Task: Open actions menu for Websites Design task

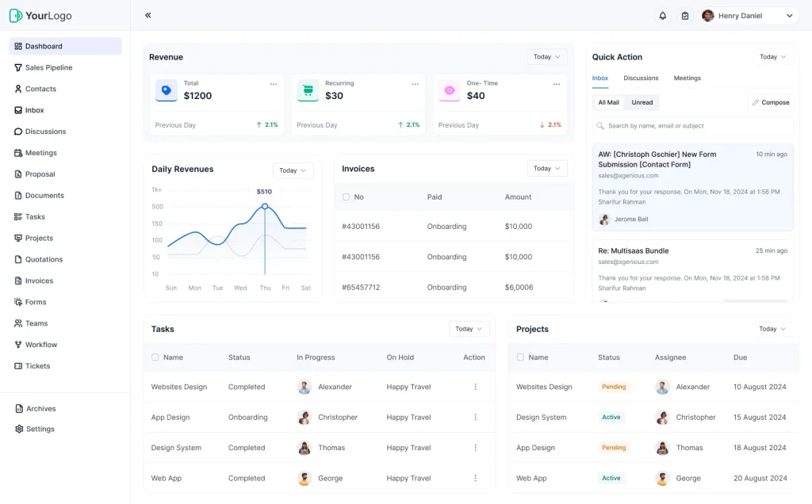Action: [x=475, y=387]
